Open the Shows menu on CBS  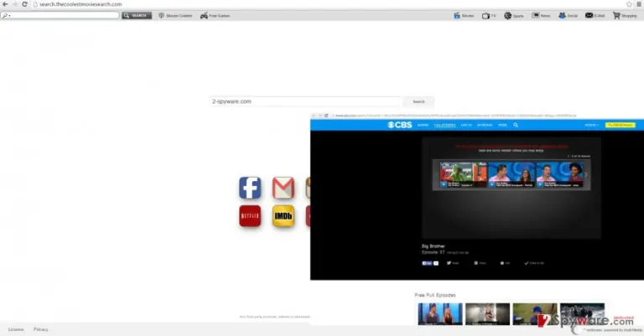tap(423, 125)
